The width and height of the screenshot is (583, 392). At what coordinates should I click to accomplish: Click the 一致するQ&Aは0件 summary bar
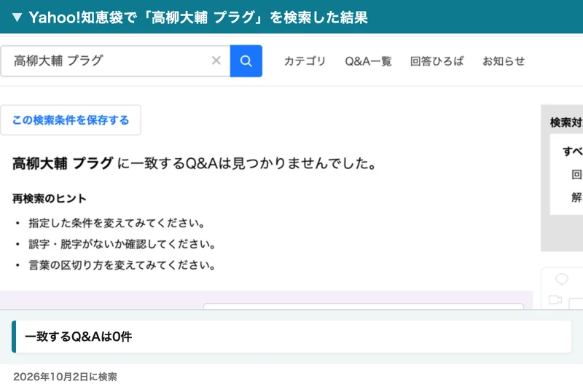coord(292,337)
